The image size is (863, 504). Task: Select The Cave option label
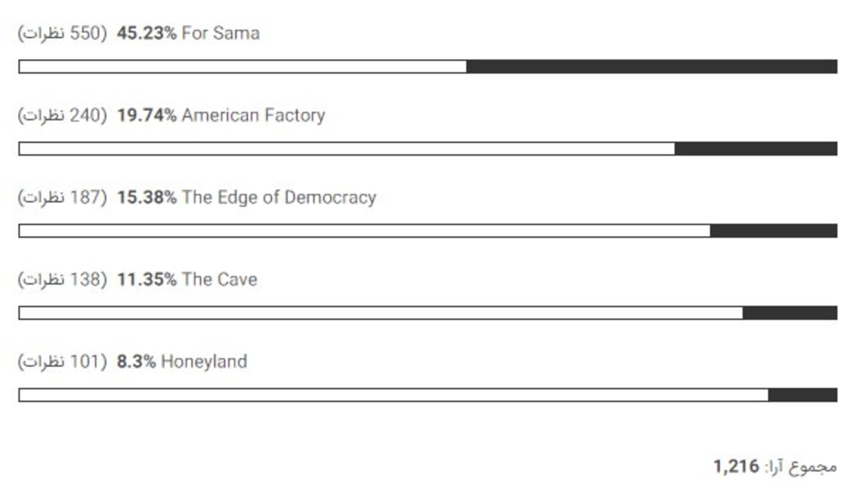219,279
